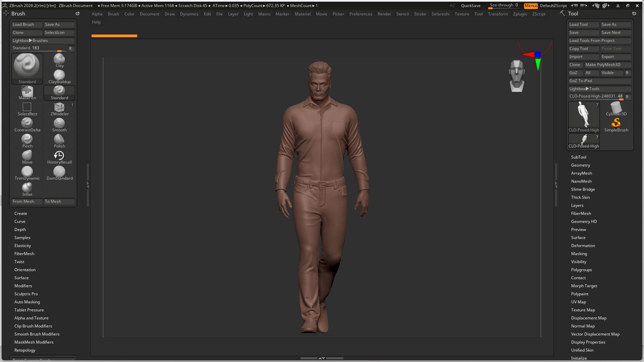Click the Brush palette dock icon
The height and width of the screenshot is (362, 644).
[x=77, y=13]
